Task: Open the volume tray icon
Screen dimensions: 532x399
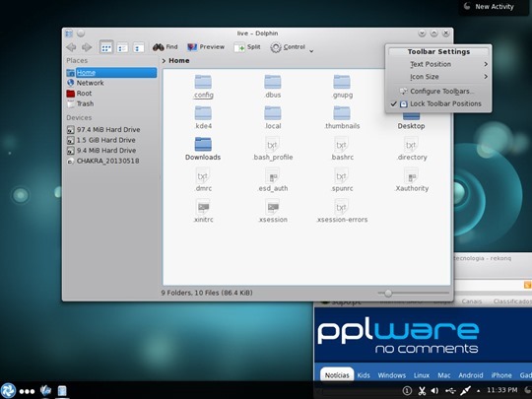Action: (434, 391)
